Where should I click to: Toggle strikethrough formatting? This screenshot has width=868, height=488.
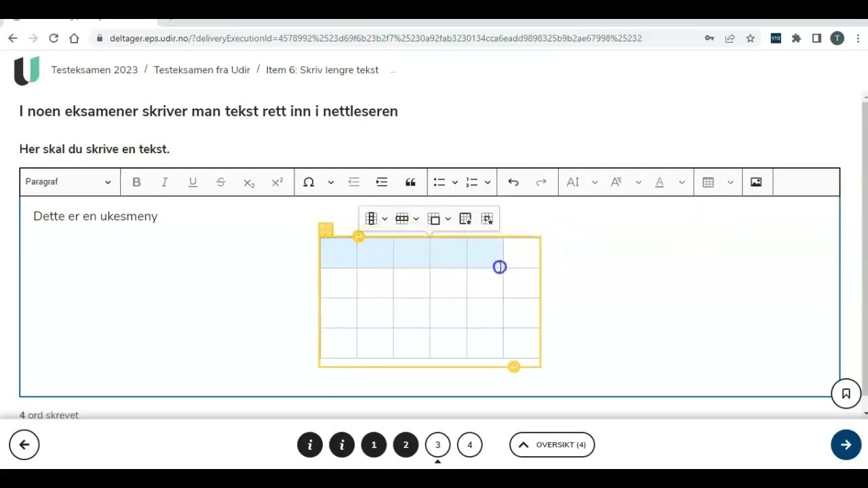pos(220,182)
